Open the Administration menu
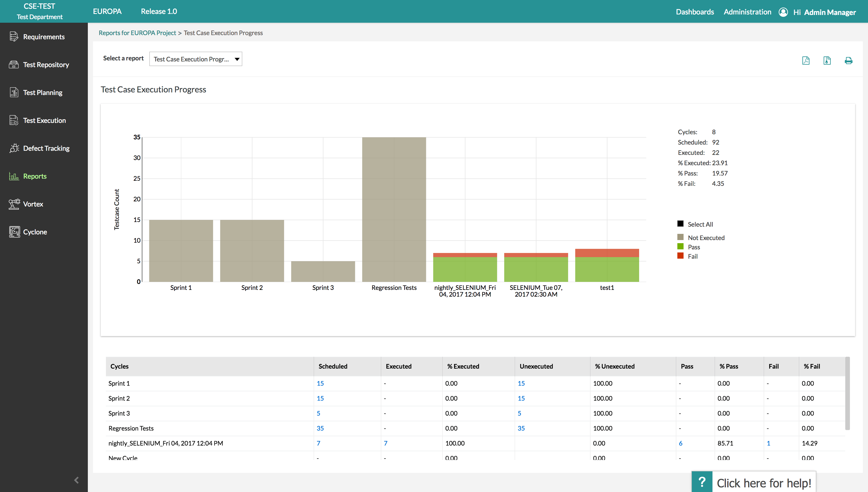This screenshot has width=868, height=492. click(x=747, y=12)
